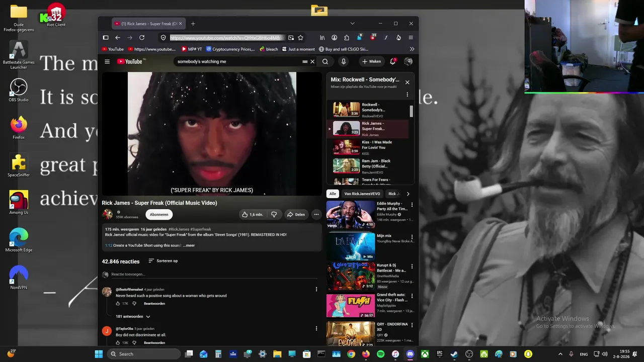Viewport: 644px width, 362px height.
Task: Click the 1:12 timestamp in description
Action: [x=109, y=245]
